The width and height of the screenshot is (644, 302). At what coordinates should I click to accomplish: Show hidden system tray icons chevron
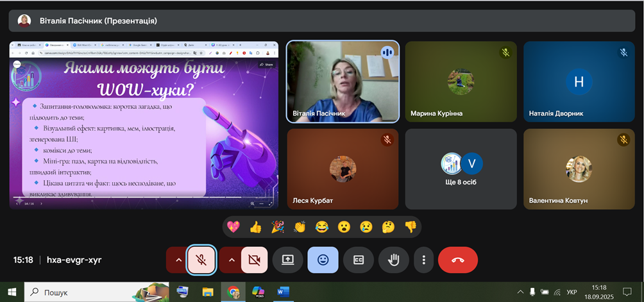point(520,292)
